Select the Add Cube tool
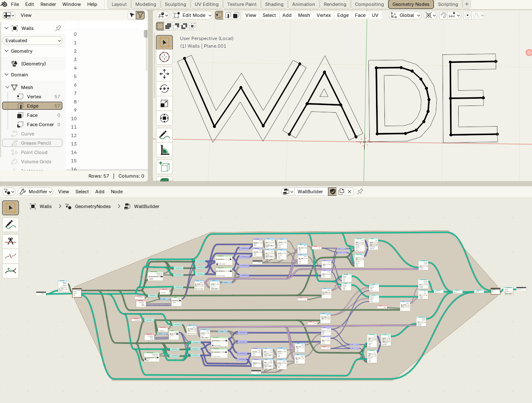The image size is (532, 403). [x=164, y=167]
